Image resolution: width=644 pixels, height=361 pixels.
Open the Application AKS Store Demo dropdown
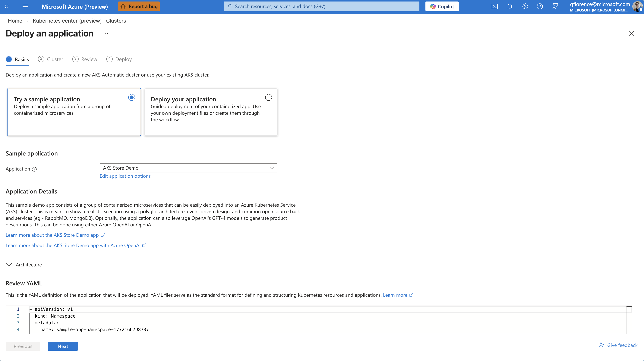[x=188, y=168]
